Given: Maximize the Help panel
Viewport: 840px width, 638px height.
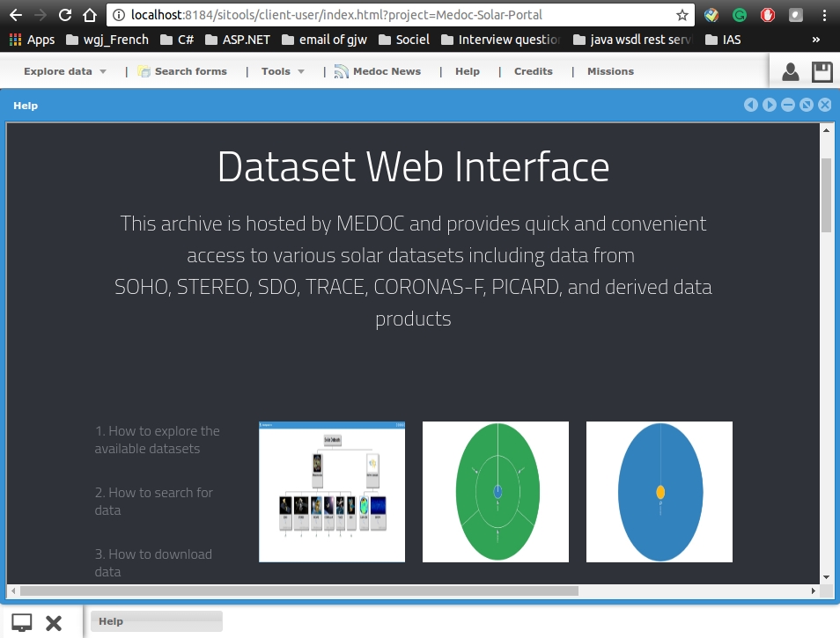Looking at the screenshot, I should point(807,105).
